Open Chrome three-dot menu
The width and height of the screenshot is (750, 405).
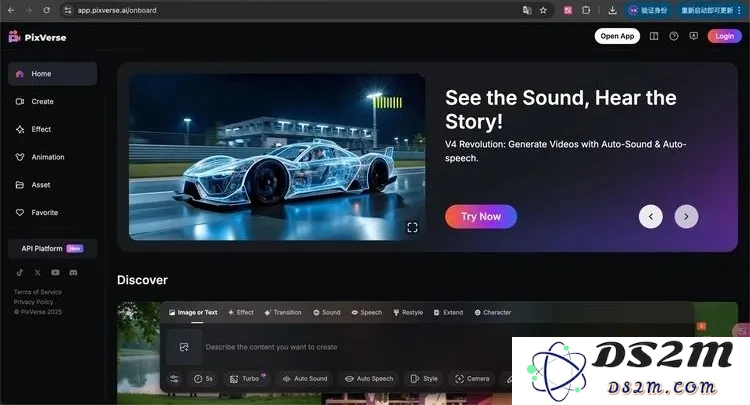[739, 10]
